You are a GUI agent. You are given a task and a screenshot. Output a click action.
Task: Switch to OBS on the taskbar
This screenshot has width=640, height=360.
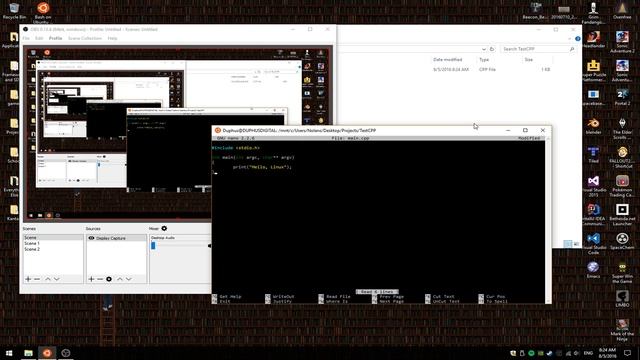click(66, 353)
